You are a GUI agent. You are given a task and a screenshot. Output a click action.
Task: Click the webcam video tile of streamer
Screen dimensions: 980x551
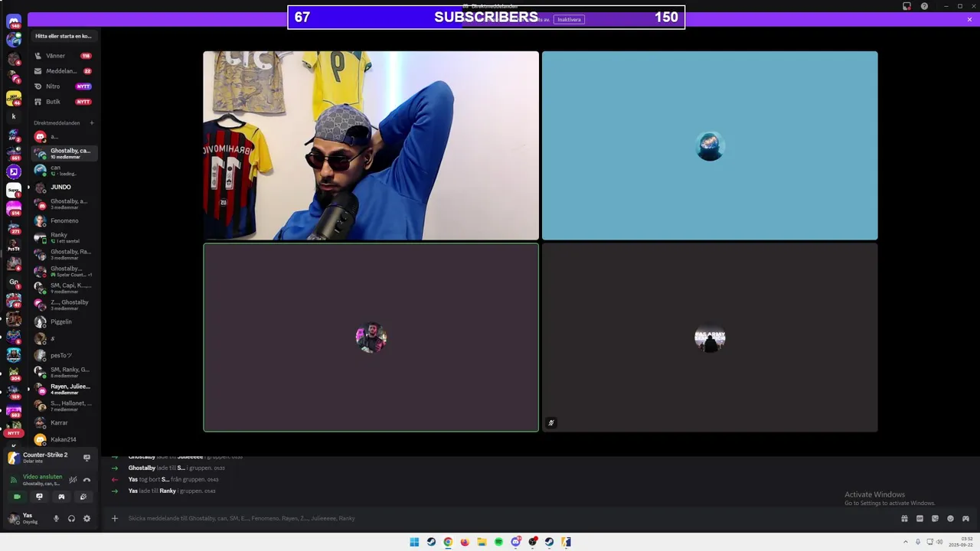pyautogui.click(x=371, y=145)
